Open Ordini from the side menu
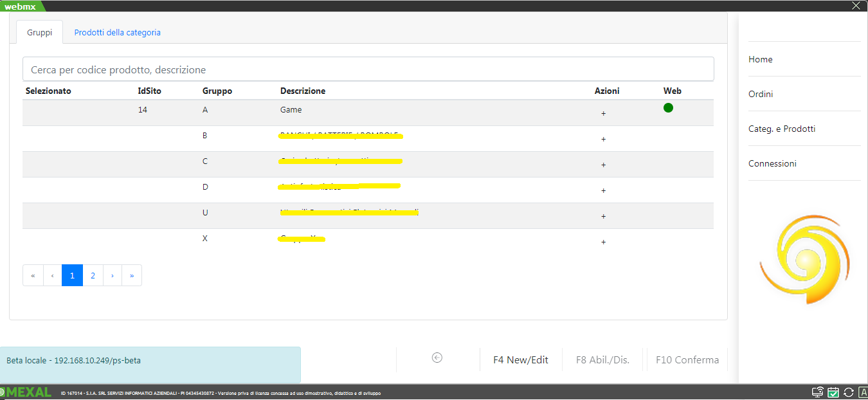The image size is (868, 400). pos(761,94)
